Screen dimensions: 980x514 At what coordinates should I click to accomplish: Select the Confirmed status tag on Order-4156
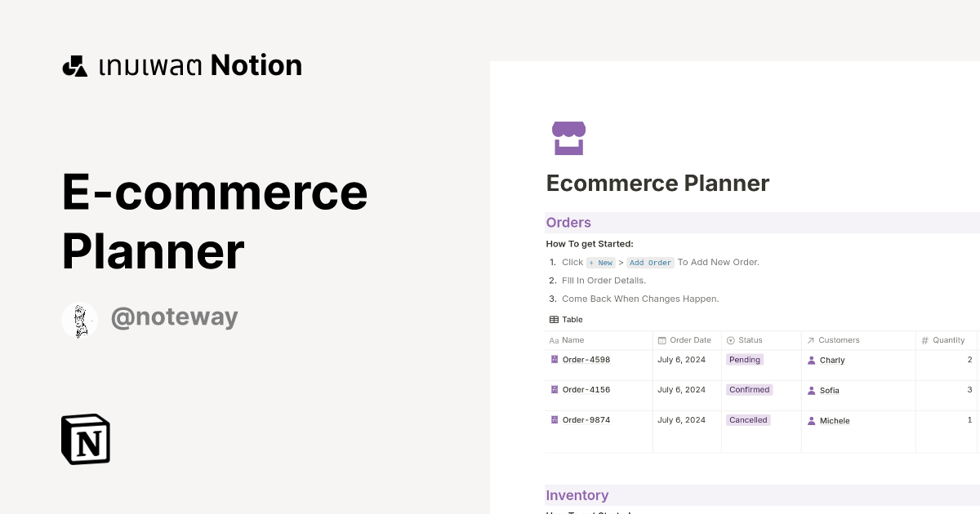[749, 389]
